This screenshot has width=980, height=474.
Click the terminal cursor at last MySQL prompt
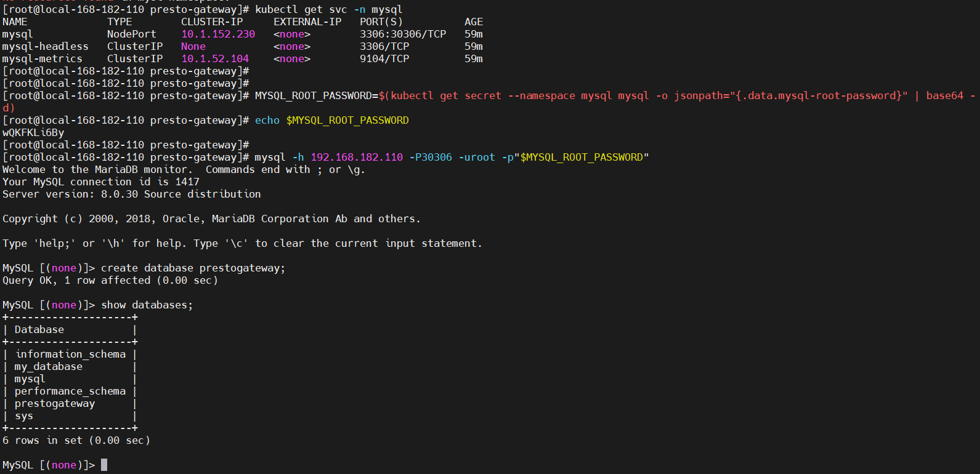(x=104, y=465)
